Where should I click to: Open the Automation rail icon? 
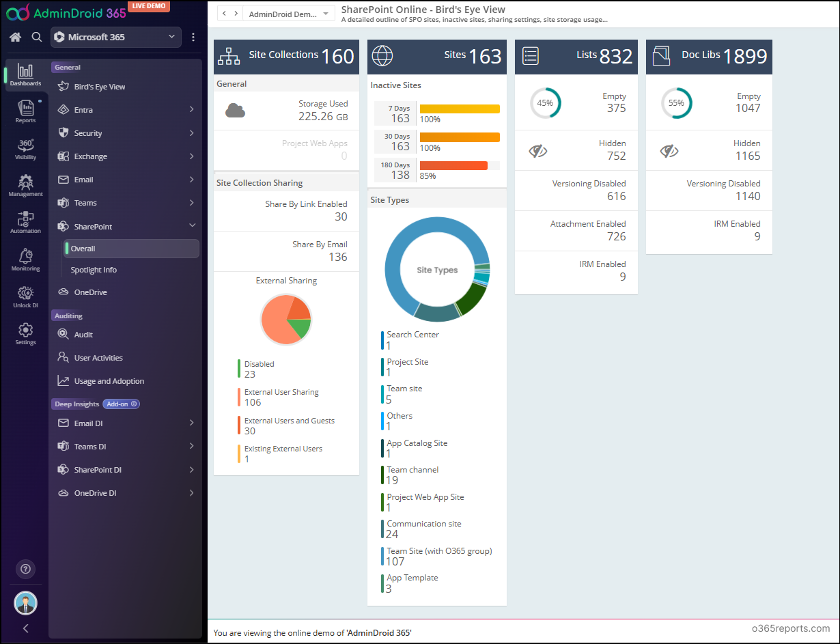[x=25, y=223]
